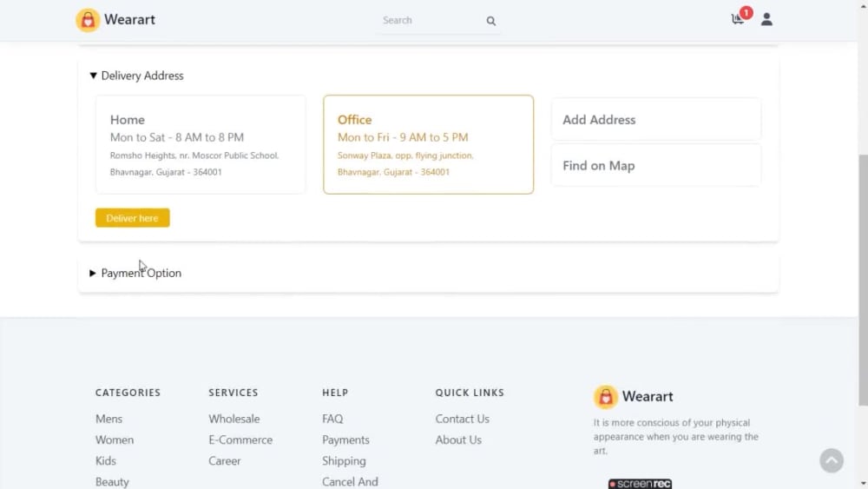Open the user account profile icon

[766, 20]
